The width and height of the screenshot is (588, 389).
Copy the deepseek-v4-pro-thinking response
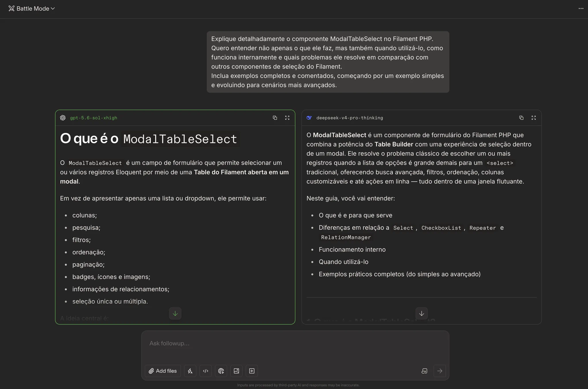coord(521,118)
